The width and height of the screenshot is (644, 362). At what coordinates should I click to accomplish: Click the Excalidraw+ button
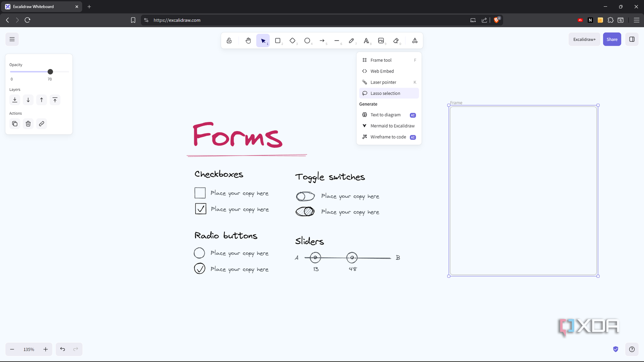click(x=584, y=39)
